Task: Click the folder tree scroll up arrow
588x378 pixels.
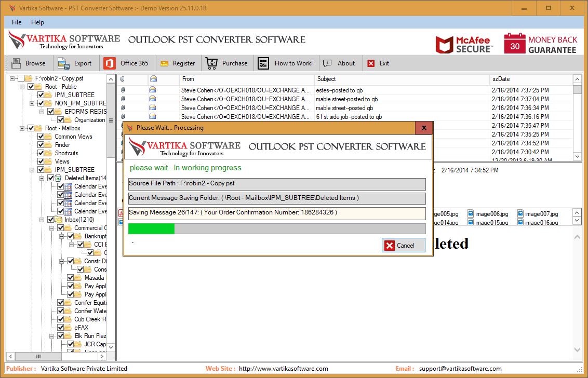Action: click(x=111, y=79)
